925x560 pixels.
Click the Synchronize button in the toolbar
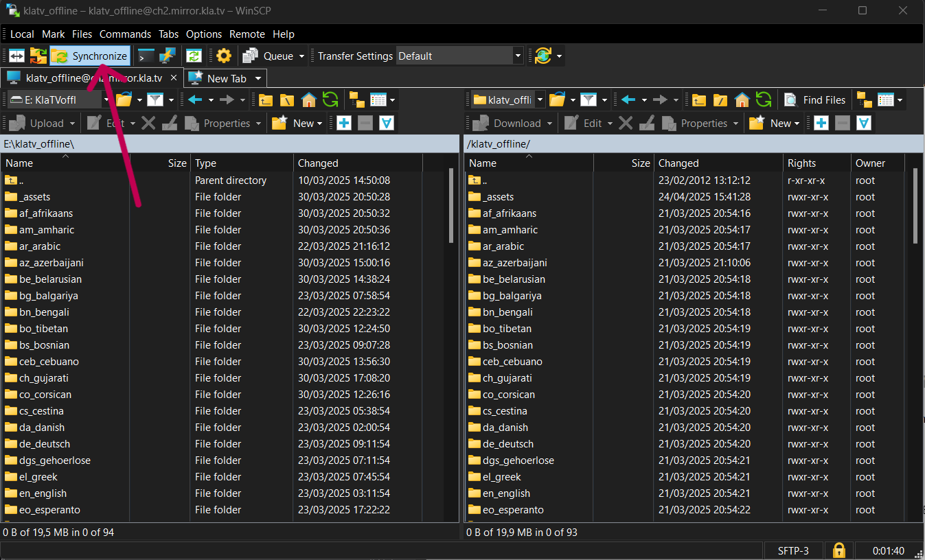[89, 56]
